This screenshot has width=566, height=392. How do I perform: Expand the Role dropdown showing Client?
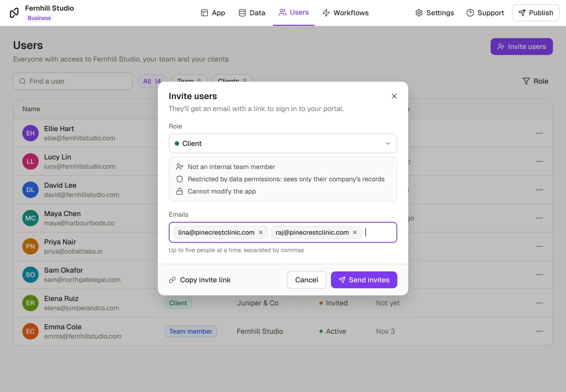point(283,143)
